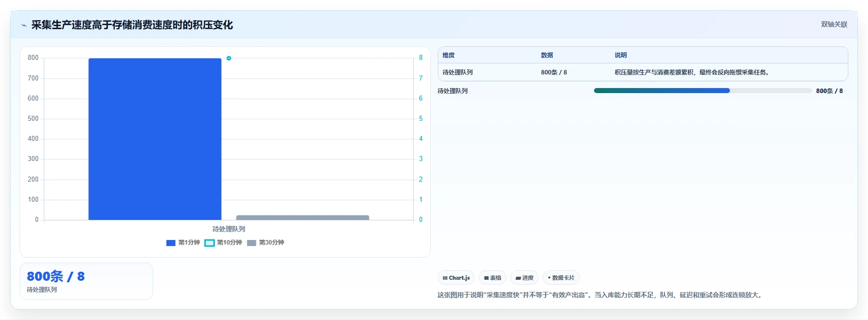Click the 800 tick on left axis
Viewport: 868px width, 320px height.
(33, 58)
